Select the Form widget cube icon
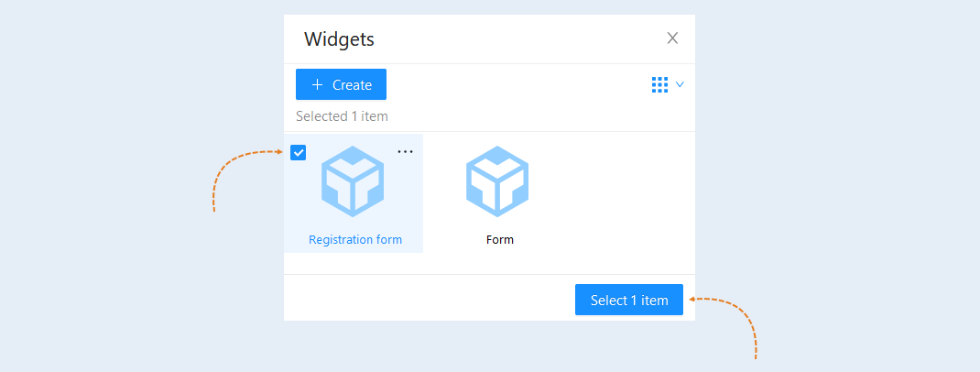 pyautogui.click(x=497, y=181)
